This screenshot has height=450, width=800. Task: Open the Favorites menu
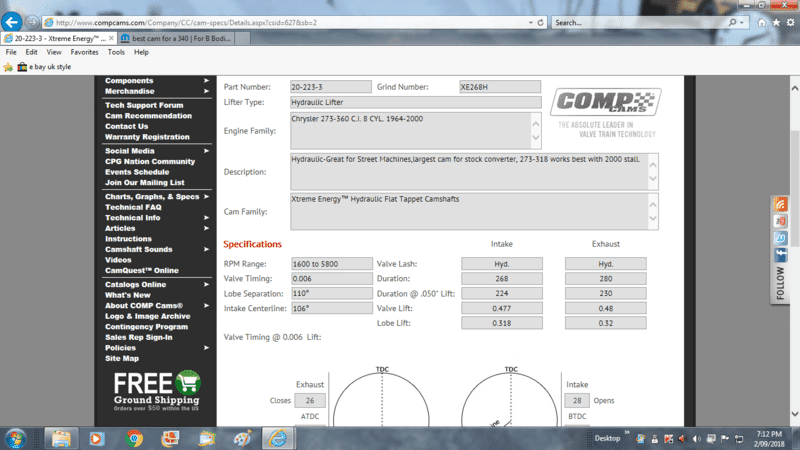84,52
